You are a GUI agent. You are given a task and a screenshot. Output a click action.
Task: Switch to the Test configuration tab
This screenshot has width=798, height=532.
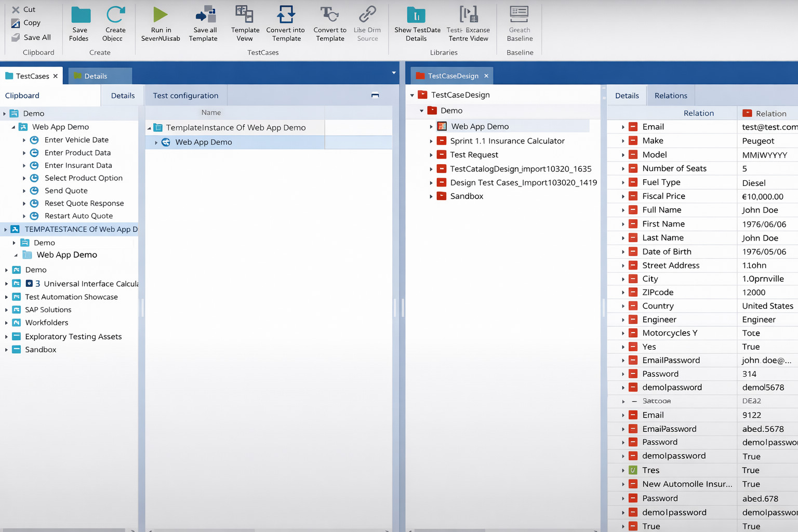click(185, 96)
